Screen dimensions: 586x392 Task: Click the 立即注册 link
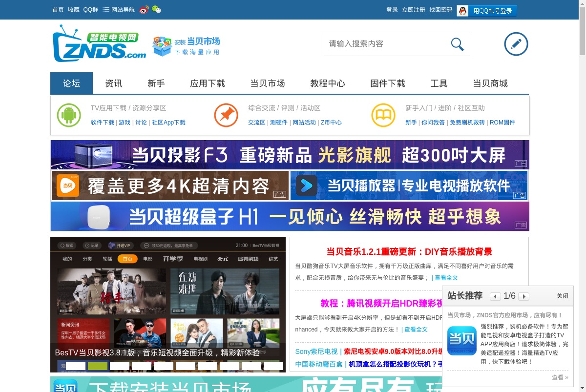[414, 10]
